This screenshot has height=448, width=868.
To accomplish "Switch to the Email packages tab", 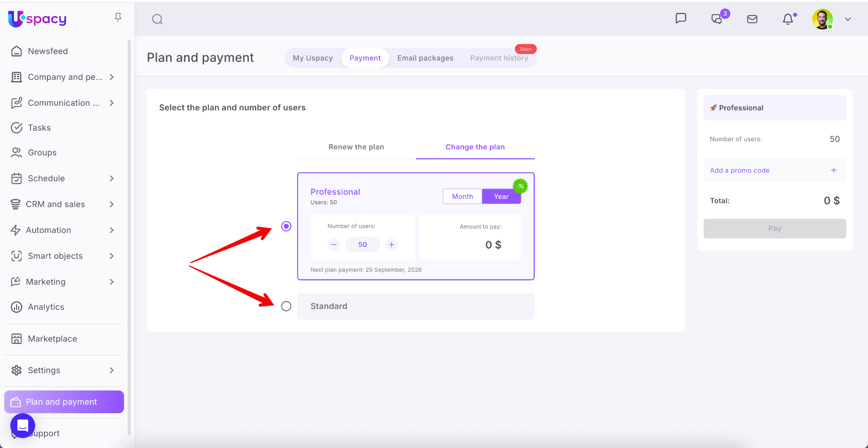I will click(425, 58).
